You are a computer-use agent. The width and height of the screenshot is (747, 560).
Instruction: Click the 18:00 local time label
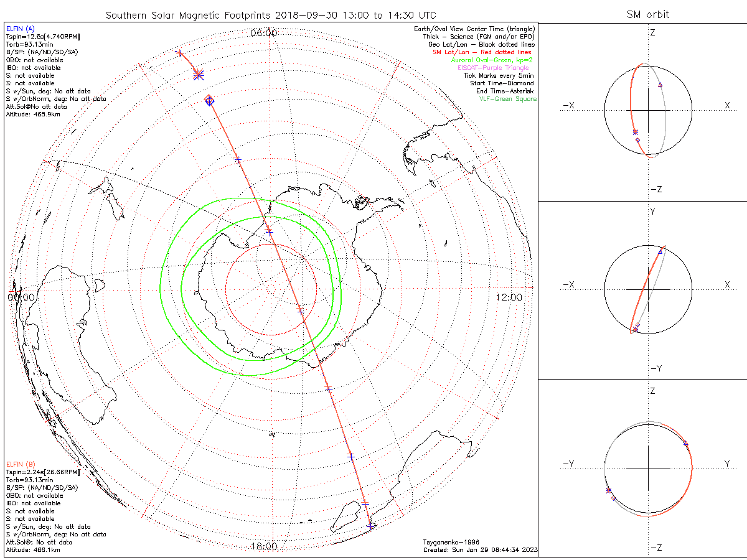(x=263, y=546)
